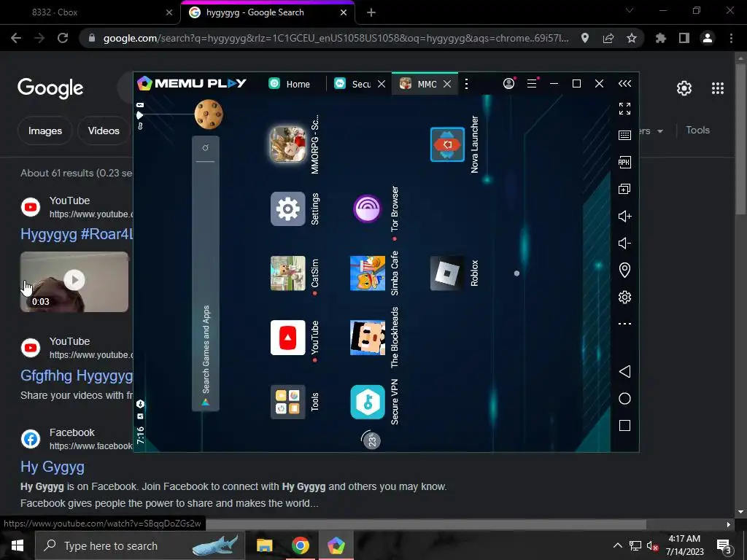Image resolution: width=747 pixels, height=560 pixels.
Task: Close the MMC tab in MEmu
Action: (x=447, y=84)
